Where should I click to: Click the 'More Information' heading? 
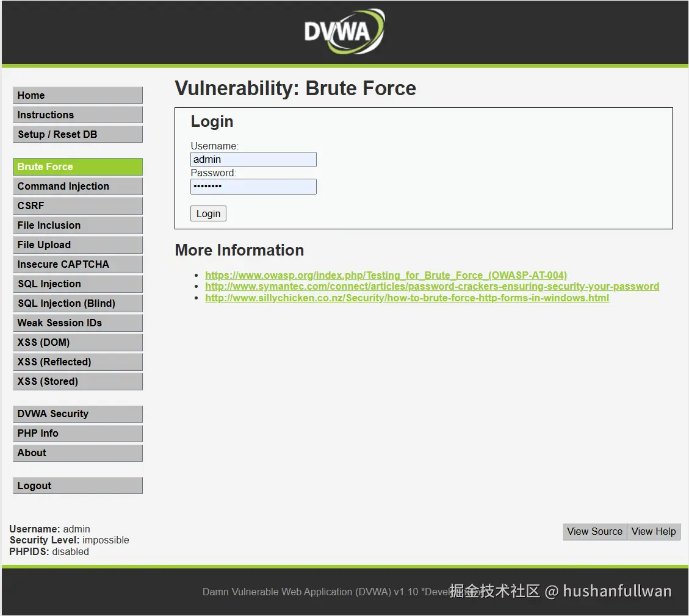point(239,250)
